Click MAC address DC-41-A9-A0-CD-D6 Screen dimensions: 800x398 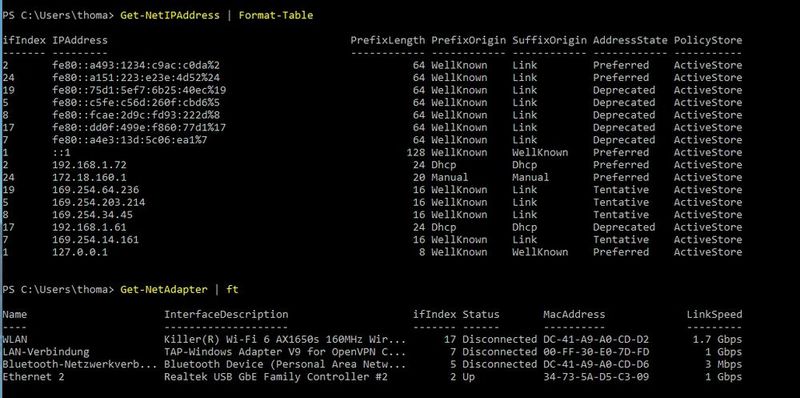[x=596, y=364]
